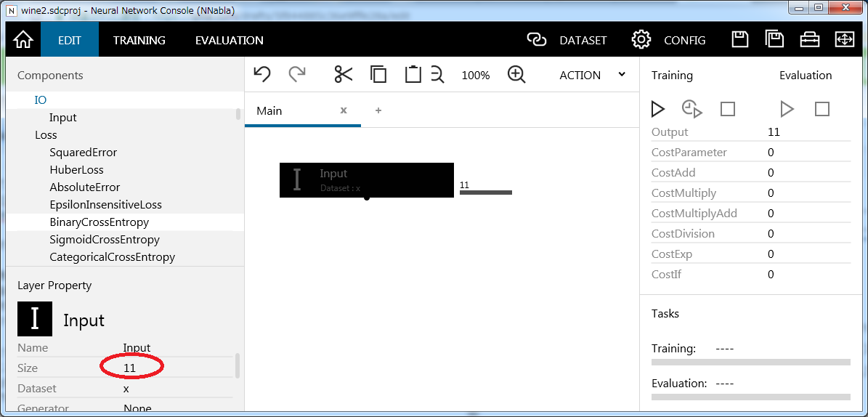868x417 pixels.
Task: Switch to the EDIT tab
Action: coord(69,40)
